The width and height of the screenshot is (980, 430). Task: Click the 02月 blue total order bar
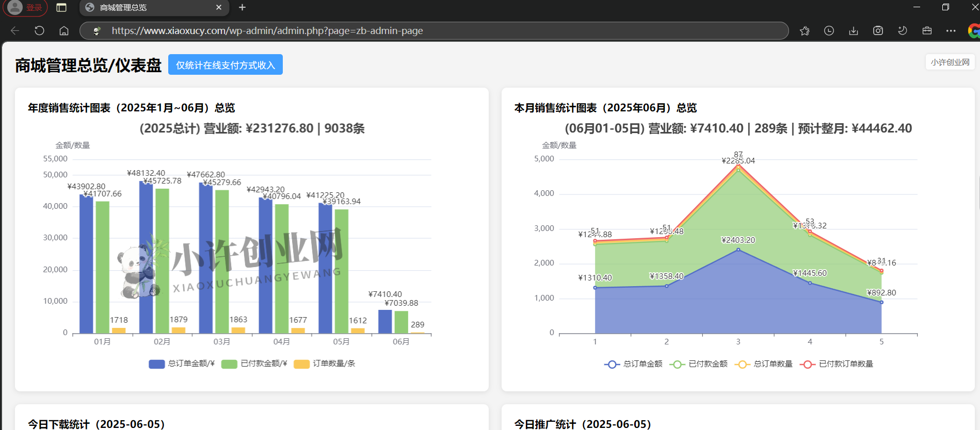click(146, 257)
